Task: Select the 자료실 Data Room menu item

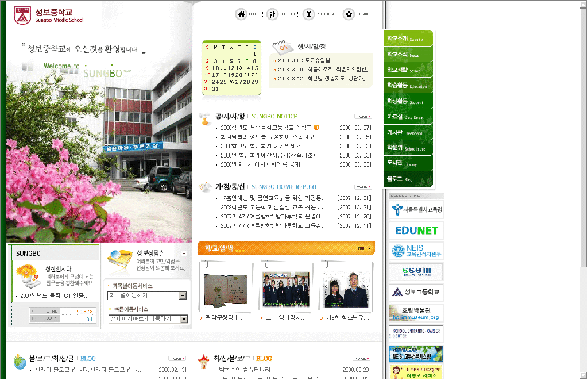Action: pos(408,117)
